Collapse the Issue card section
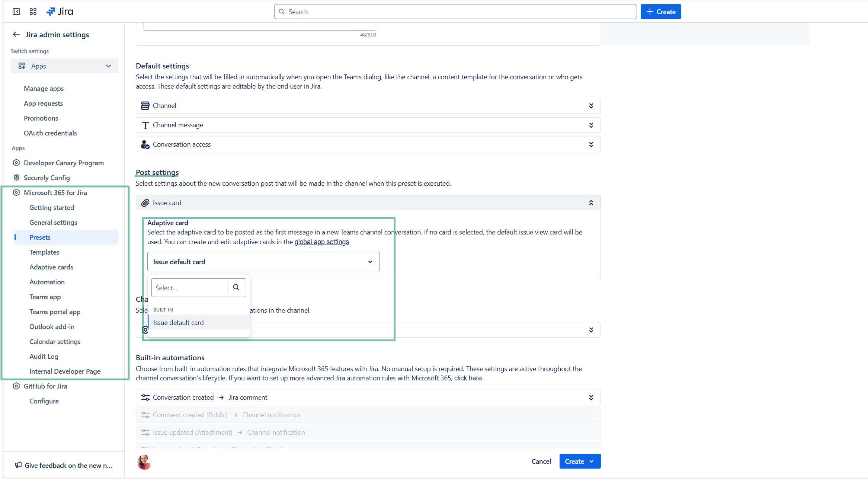 591,203
